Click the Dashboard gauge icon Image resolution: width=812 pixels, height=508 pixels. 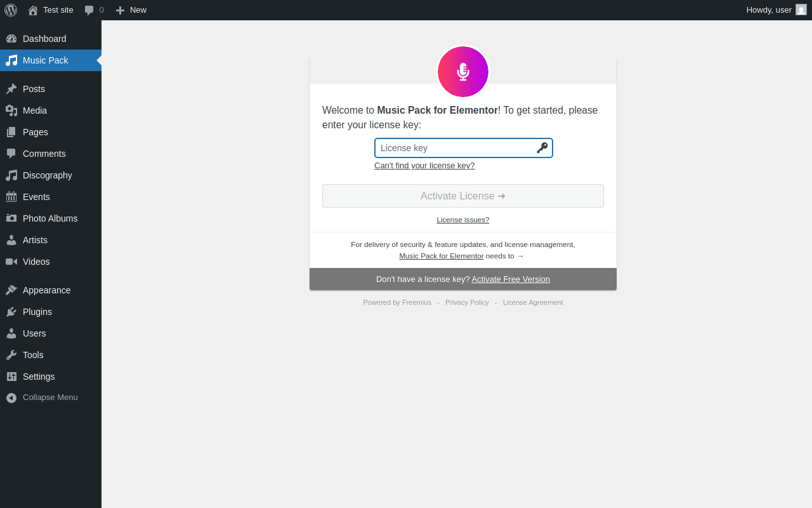click(x=11, y=39)
